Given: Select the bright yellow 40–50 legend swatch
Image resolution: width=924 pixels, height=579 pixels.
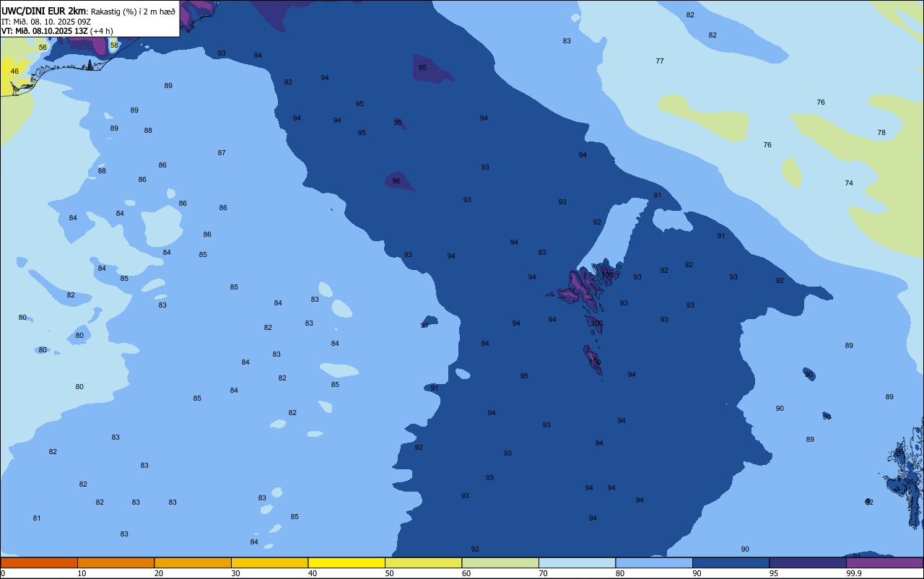Looking at the screenshot, I should click(346, 562).
